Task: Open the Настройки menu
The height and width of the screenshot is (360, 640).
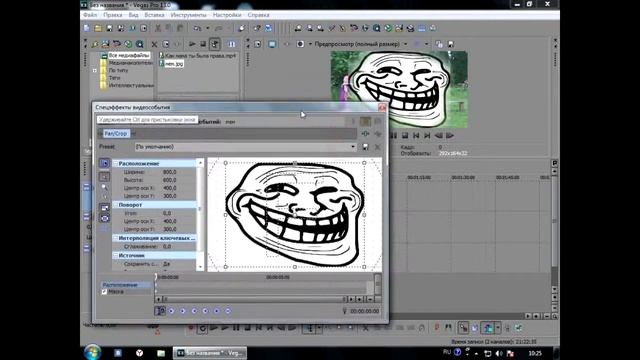Action: tap(227, 15)
